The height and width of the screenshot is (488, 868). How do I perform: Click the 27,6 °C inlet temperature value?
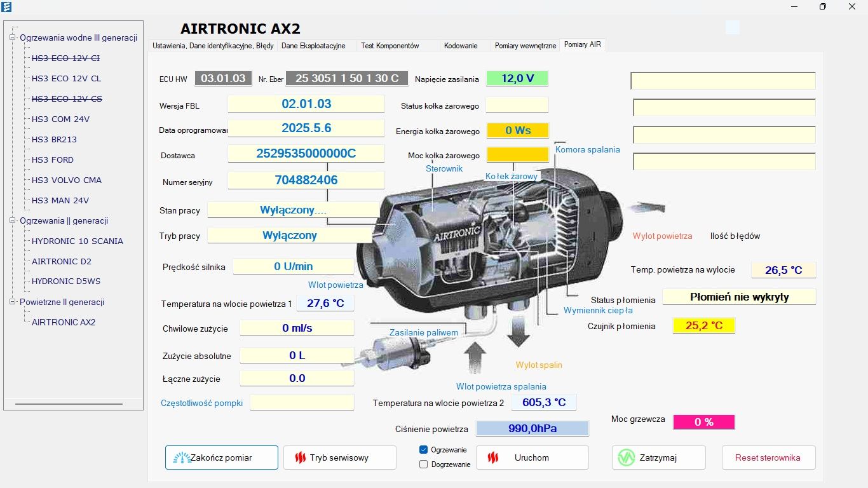coord(325,303)
